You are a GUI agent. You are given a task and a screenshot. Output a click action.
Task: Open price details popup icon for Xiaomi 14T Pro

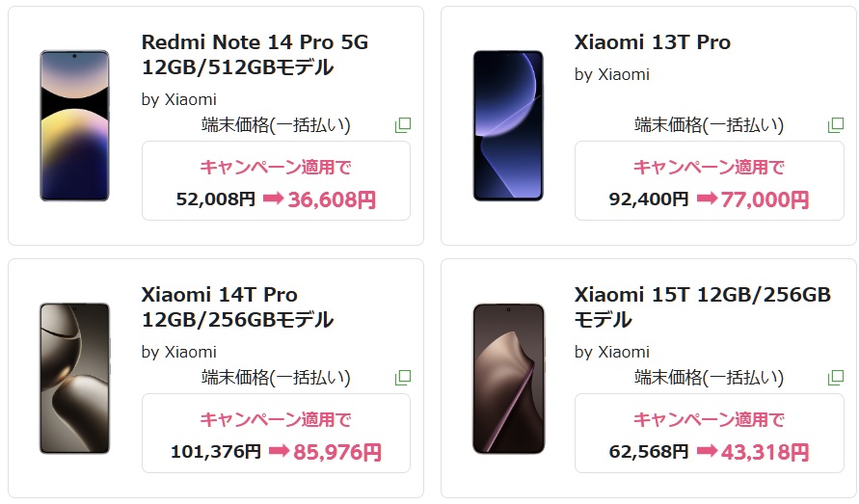tap(403, 377)
